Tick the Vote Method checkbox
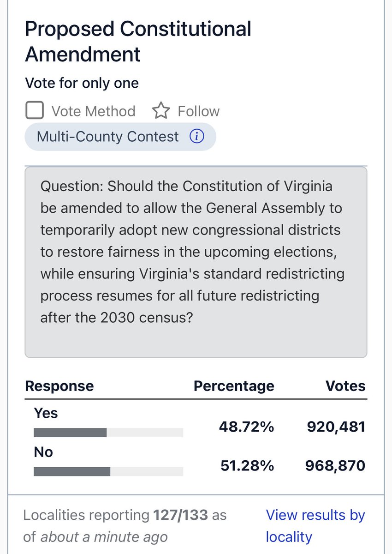Screen dimensions: 392x554 point(35,111)
